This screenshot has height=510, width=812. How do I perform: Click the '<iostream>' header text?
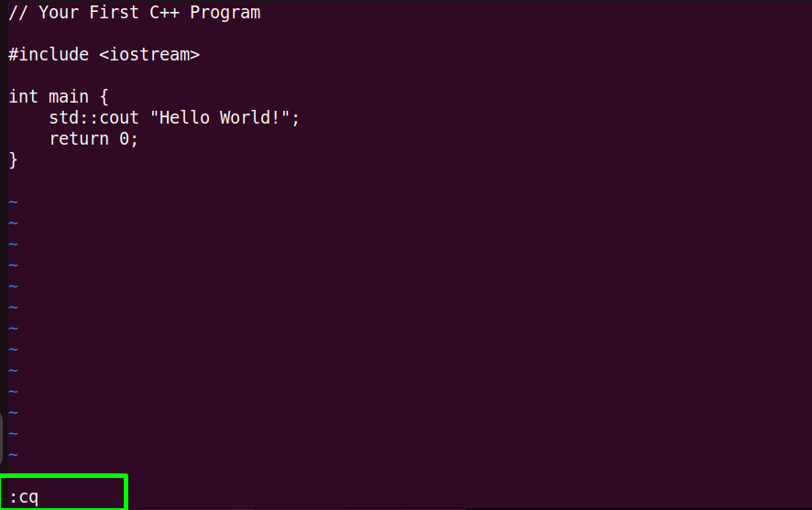tap(149, 54)
